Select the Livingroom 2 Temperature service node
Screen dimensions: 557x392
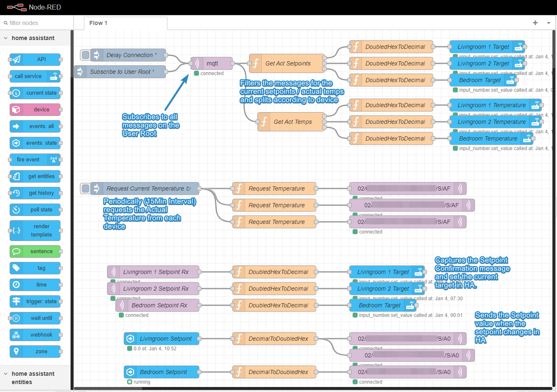[496, 122]
